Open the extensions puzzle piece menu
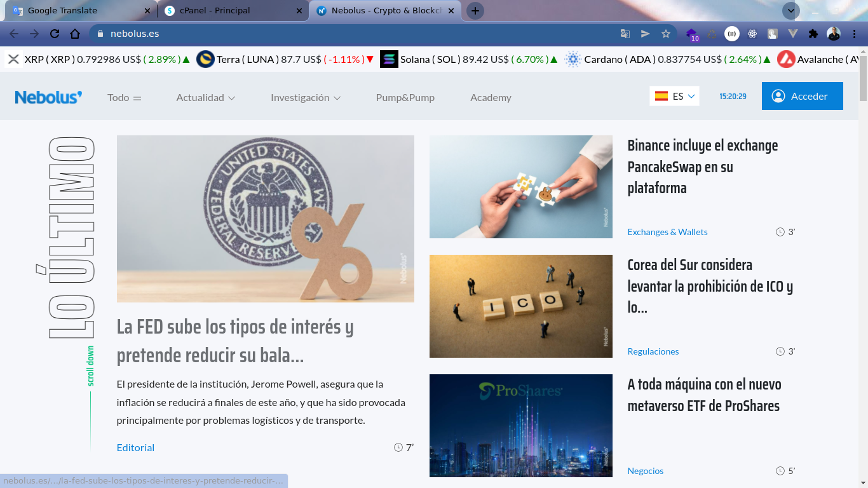868x488 pixels. coord(813,34)
